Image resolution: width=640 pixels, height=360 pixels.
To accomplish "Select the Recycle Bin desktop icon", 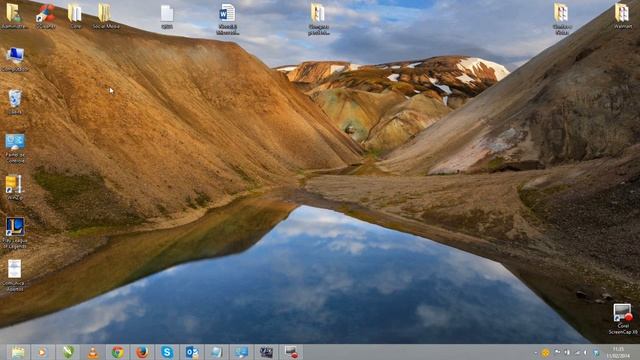I will 15,102.
